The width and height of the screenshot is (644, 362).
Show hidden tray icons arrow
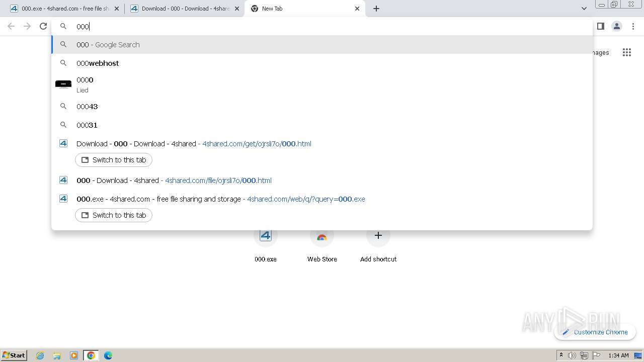561,355
